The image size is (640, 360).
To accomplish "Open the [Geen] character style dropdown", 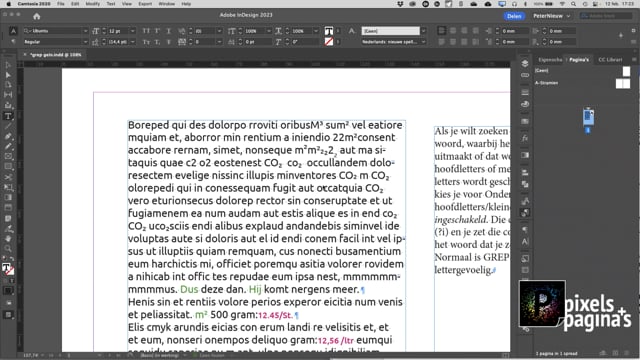I will pos(423,31).
